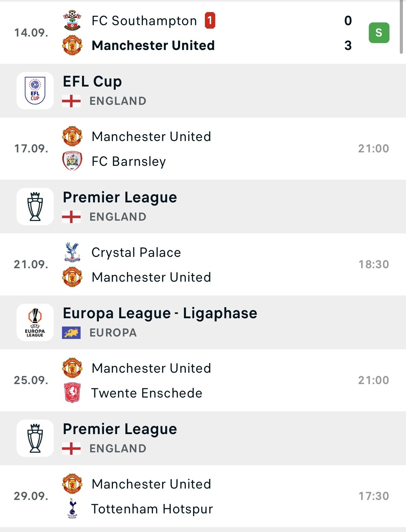406x532 pixels.
Task: Open the second Premier League header
Action: 203,438
